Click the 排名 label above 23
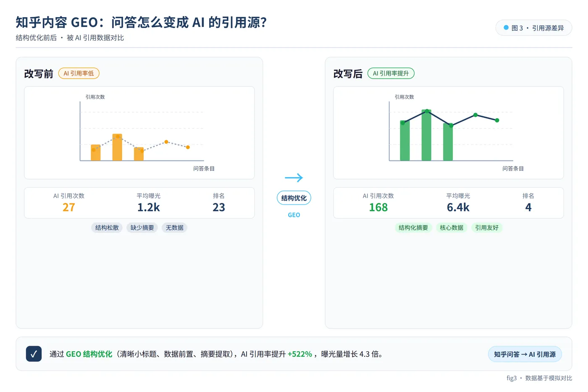The height and width of the screenshot is (392, 588). pyautogui.click(x=219, y=196)
